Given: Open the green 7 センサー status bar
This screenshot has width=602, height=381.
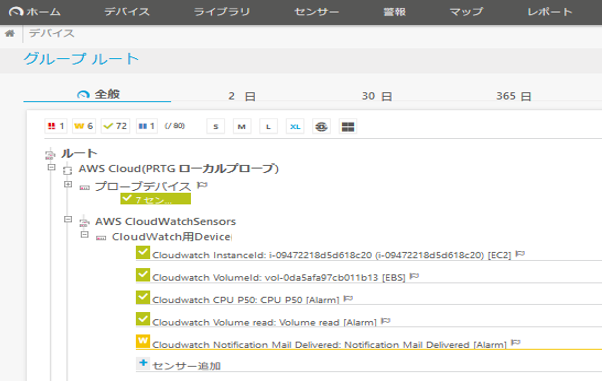Looking at the screenshot, I should point(155,199).
